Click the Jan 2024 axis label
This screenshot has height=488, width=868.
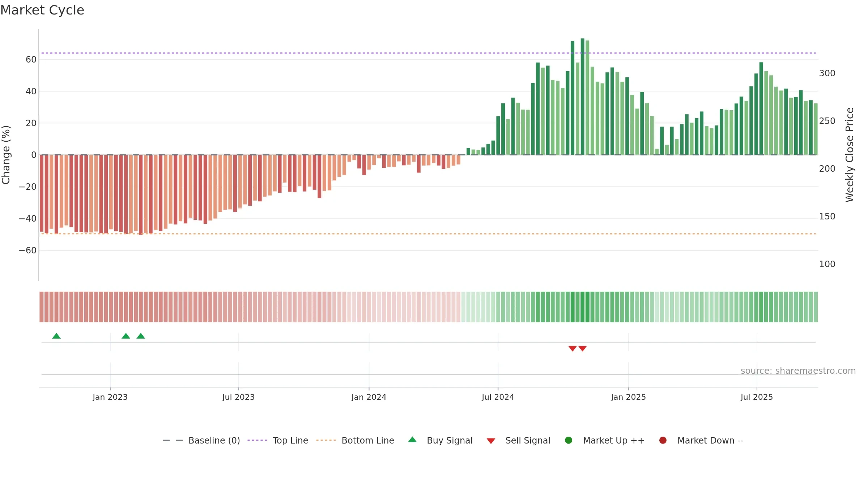(369, 397)
